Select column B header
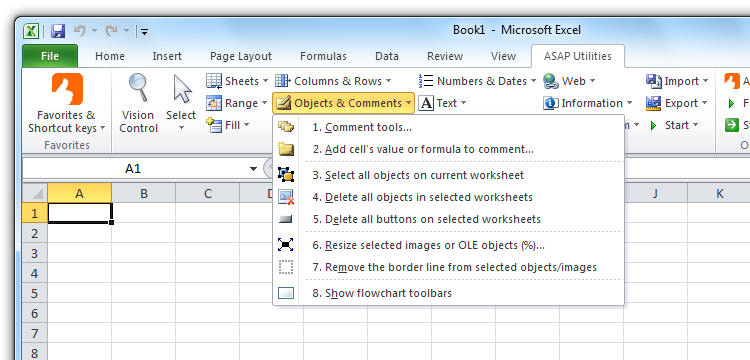Image resolution: width=750 pixels, height=360 pixels. [143, 193]
